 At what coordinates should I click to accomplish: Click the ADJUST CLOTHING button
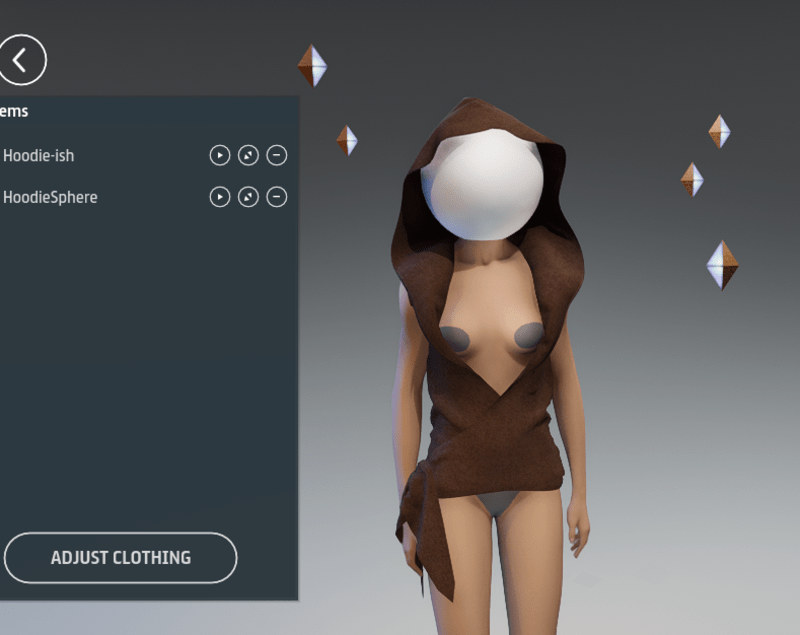pos(120,557)
